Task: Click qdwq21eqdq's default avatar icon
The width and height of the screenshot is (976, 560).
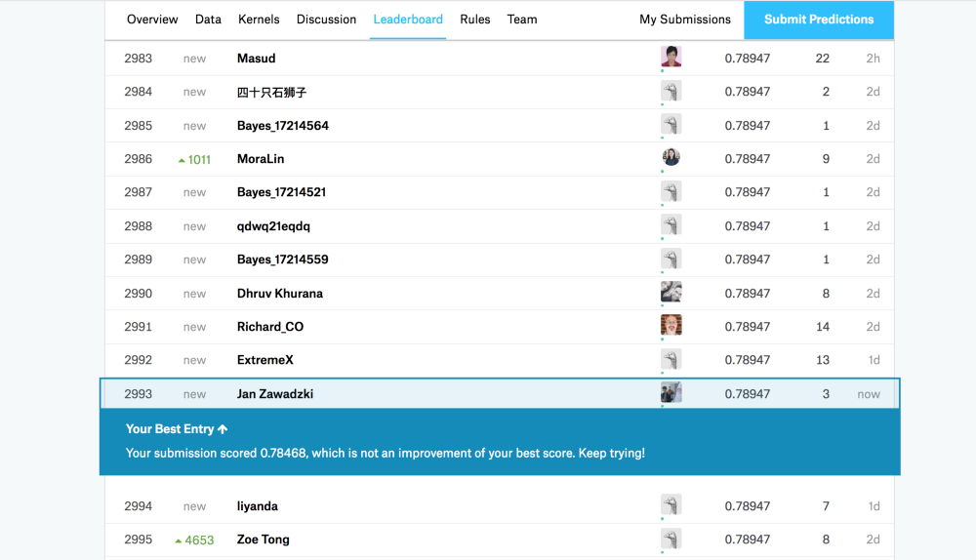Action: click(671, 225)
